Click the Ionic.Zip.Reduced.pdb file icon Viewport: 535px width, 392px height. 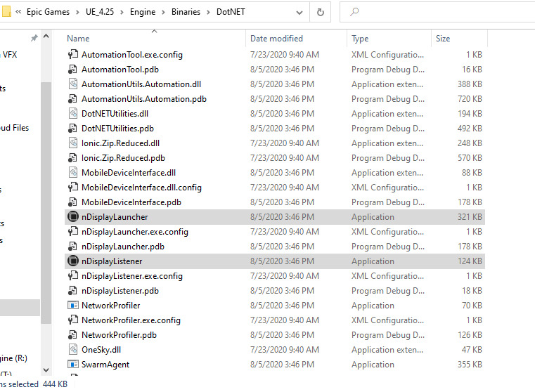point(72,158)
